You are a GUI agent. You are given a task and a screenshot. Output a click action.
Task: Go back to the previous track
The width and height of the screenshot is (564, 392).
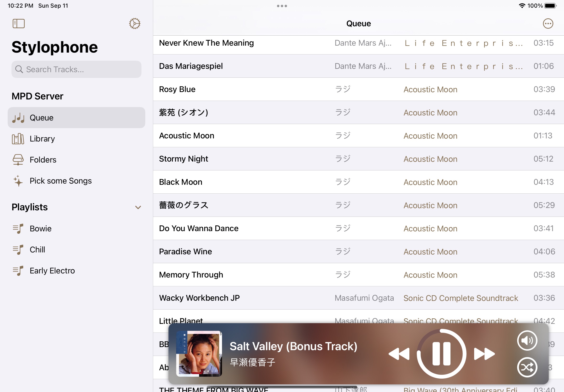(399, 354)
